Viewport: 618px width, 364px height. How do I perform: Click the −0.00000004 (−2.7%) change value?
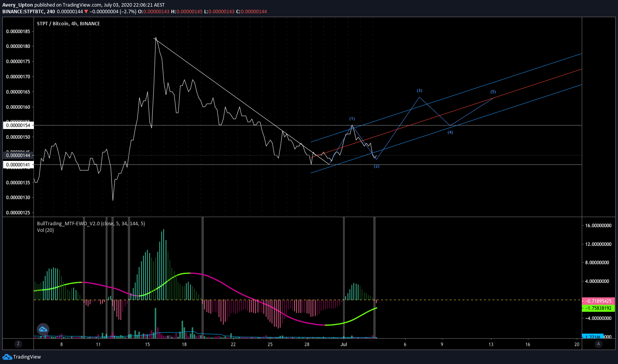click(x=113, y=12)
